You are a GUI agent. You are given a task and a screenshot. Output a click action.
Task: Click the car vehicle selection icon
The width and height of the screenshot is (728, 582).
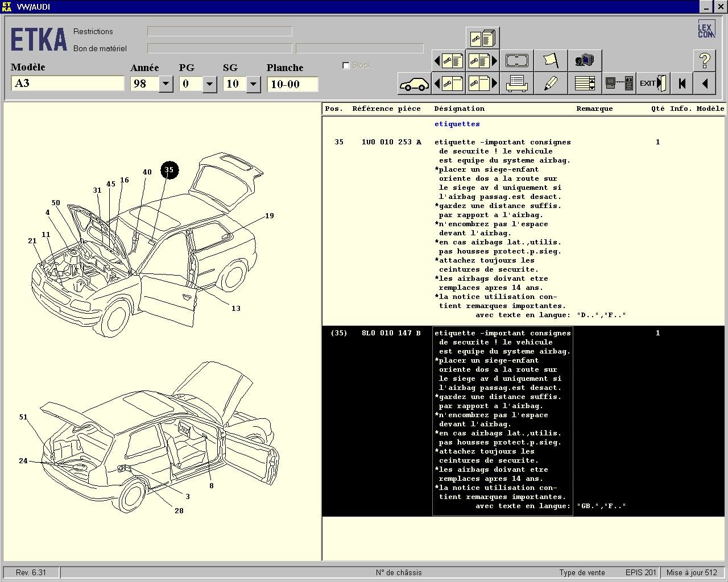(x=414, y=84)
